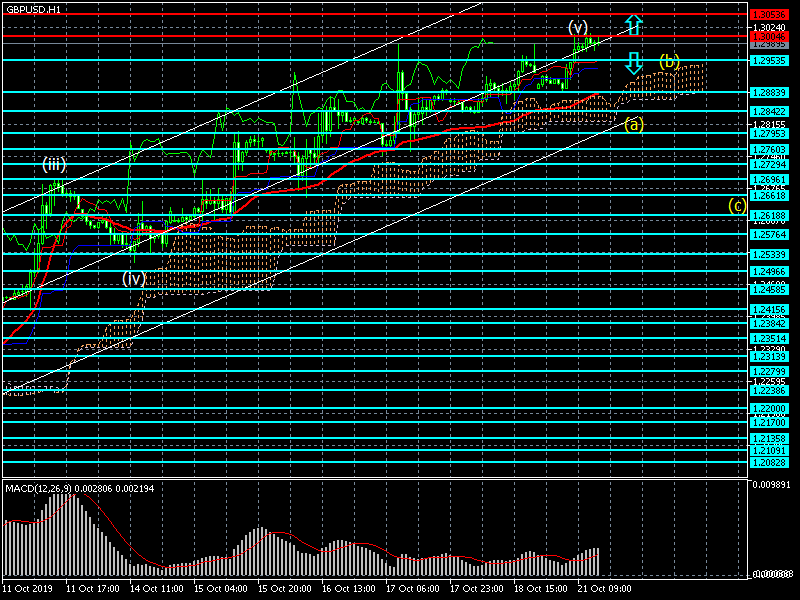This screenshot has height=600, width=800.
Task: Select the cyan down arrow beside wave (b)
Action: coord(634,63)
